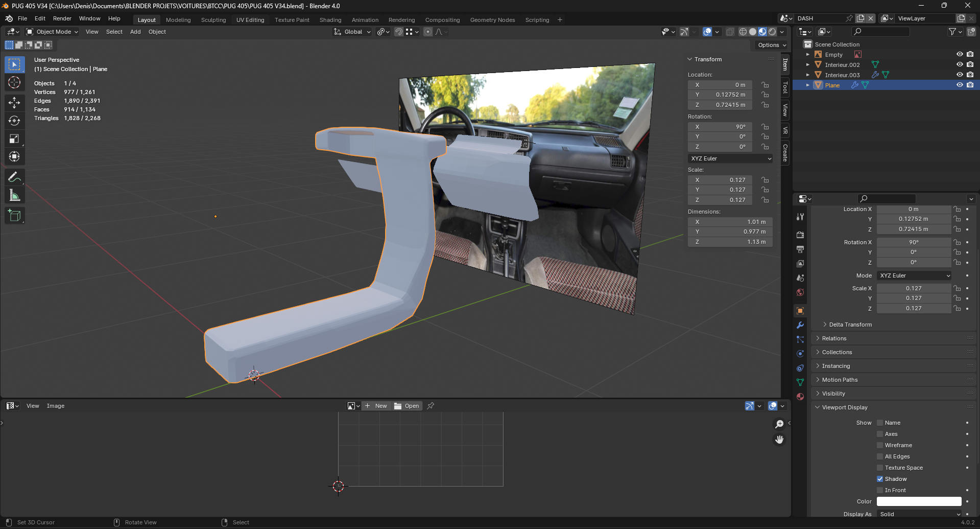This screenshot has height=529, width=980.
Task: Expand the Motion Paths panel
Action: click(x=840, y=380)
